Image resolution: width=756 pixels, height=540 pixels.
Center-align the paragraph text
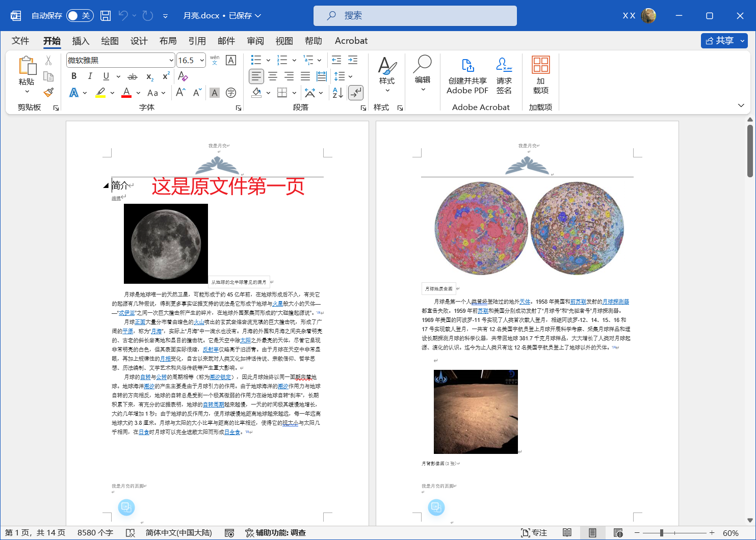(273, 76)
